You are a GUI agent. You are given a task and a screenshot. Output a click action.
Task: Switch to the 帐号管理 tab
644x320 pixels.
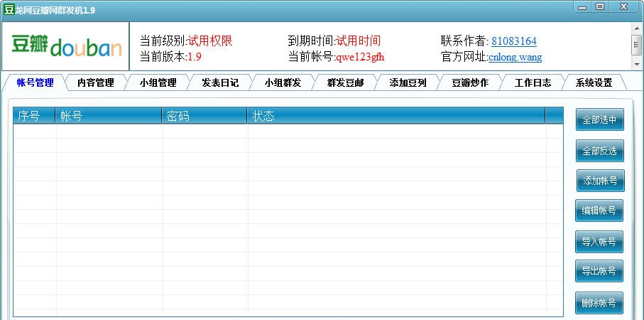[35, 82]
